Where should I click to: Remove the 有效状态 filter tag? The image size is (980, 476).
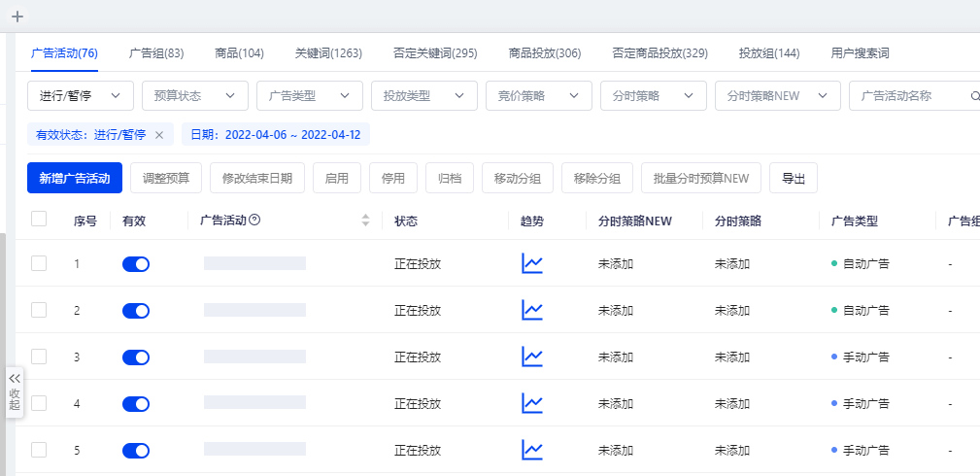coord(159,135)
